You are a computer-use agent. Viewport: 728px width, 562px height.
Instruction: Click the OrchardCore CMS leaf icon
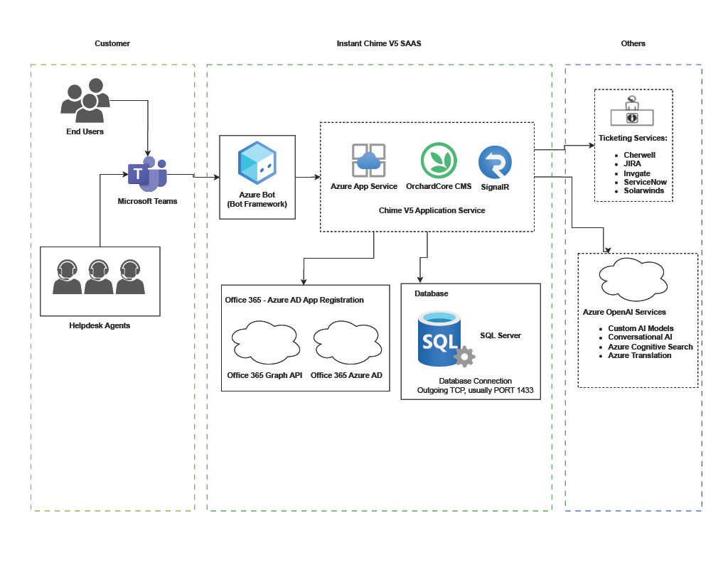pyautogui.click(x=438, y=161)
